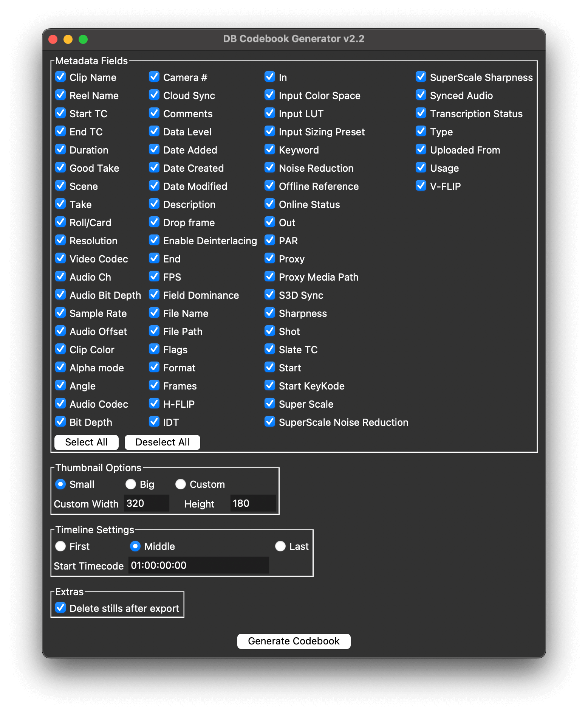The height and width of the screenshot is (714, 588).
Task: Toggle Offline Reference checkbox
Action: (270, 186)
